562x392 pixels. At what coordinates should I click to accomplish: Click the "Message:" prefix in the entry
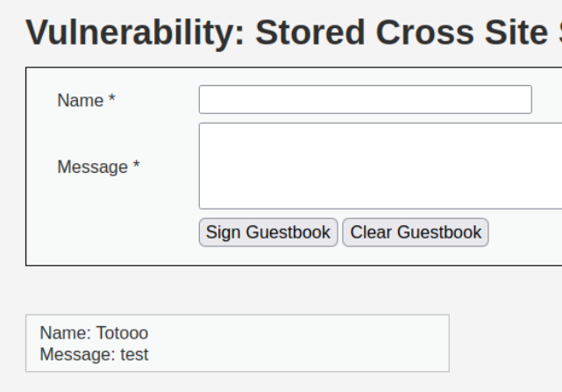coord(78,354)
